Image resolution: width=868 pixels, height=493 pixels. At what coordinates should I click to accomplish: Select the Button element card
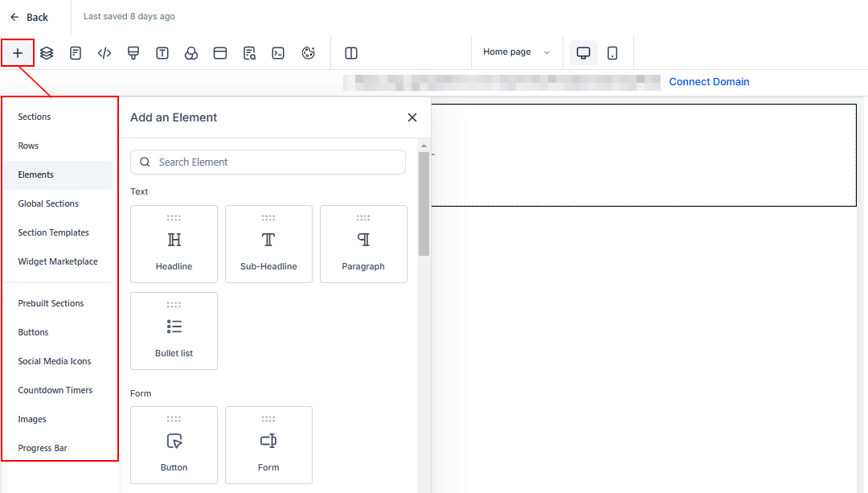coord(174,446)
